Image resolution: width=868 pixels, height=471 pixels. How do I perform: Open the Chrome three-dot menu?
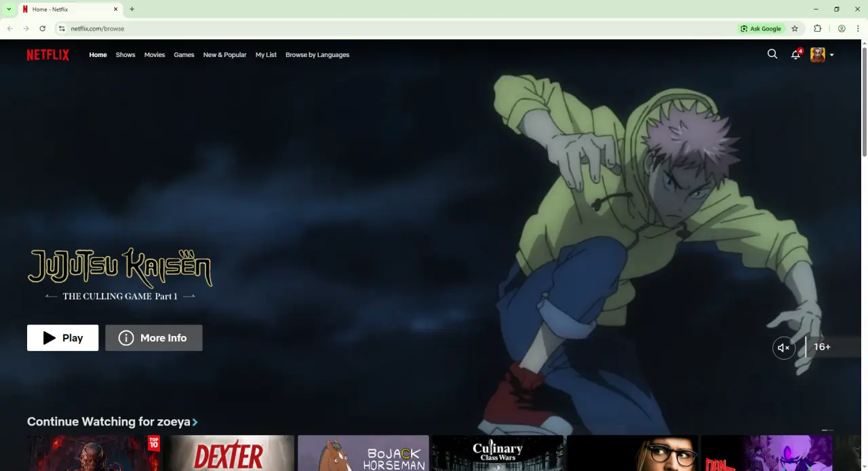tap(858, 29)
